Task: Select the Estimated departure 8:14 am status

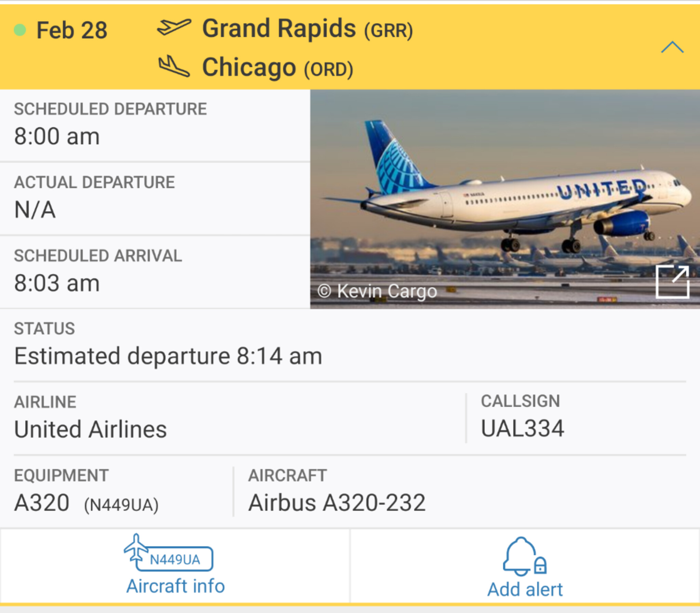Action: 168,356
